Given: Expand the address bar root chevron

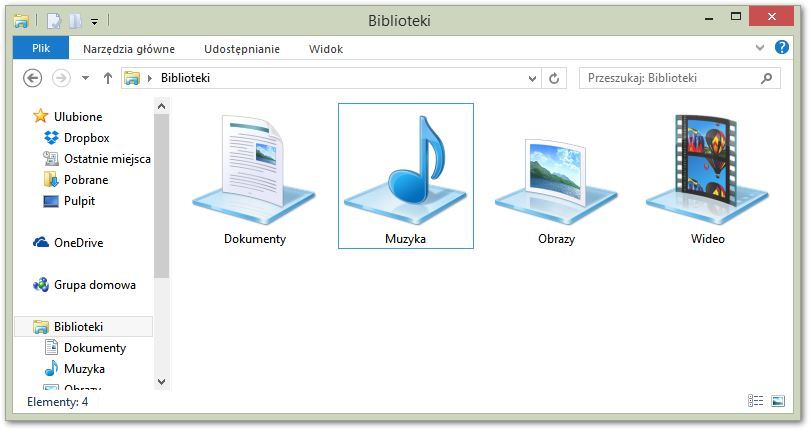Looking at the screenshot, I should coord(150,78).
